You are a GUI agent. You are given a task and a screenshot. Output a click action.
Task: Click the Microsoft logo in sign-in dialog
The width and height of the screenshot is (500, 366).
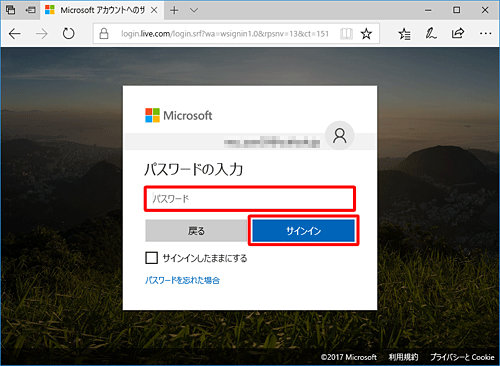tap(178, 115)
